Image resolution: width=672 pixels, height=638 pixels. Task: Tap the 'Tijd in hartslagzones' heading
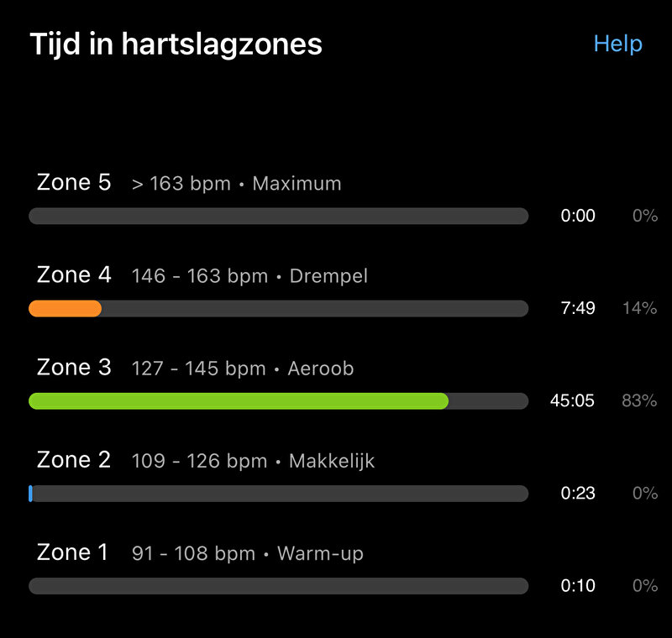point(176,44)
